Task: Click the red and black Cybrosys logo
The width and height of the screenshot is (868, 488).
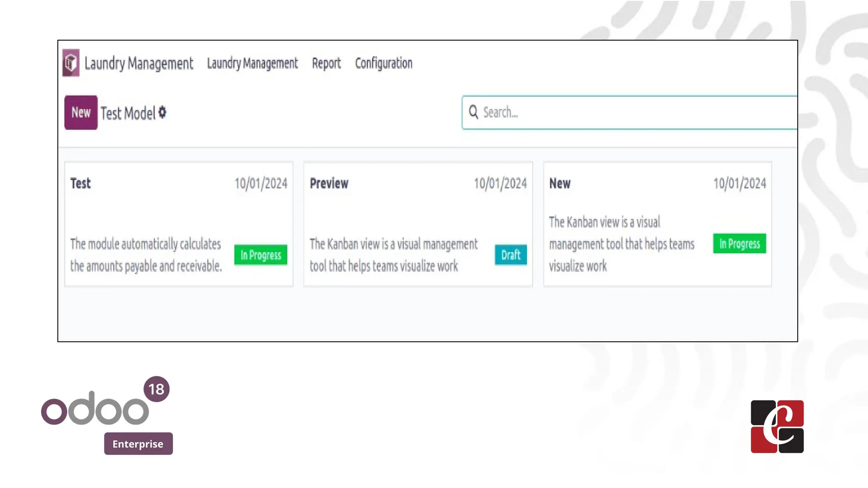Action: tap(777, 427)
